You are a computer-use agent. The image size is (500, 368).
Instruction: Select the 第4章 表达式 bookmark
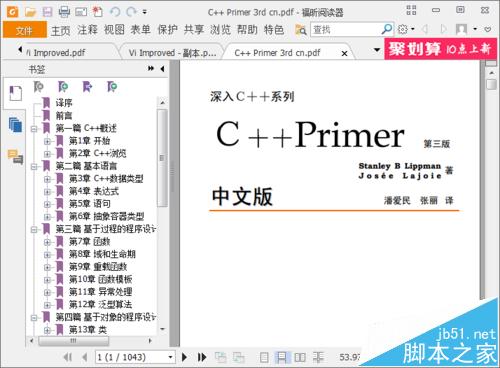pos(94,191)
